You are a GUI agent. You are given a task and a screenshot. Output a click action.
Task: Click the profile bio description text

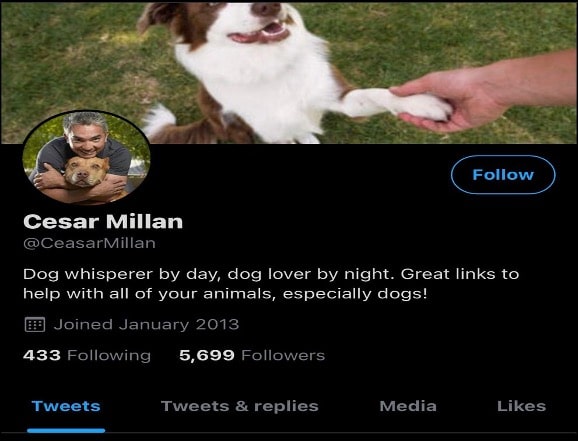point(271,284)
